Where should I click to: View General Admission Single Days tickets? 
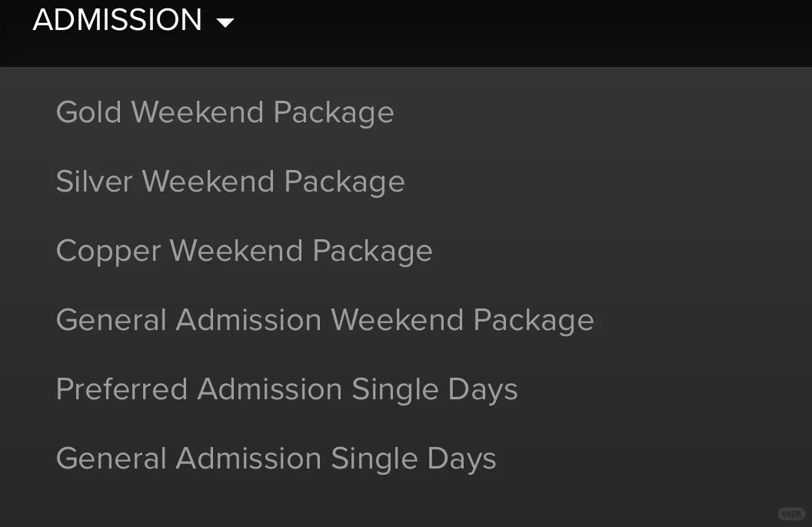275,459
